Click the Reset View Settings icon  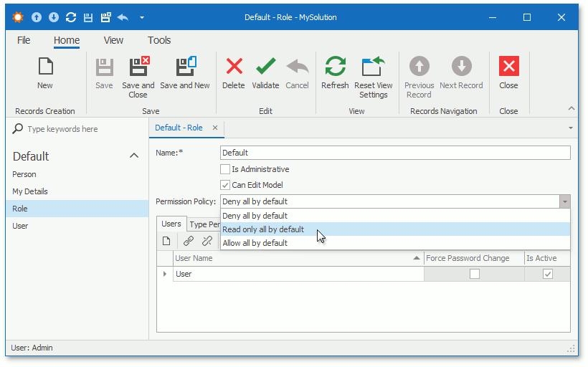point(374,67)
